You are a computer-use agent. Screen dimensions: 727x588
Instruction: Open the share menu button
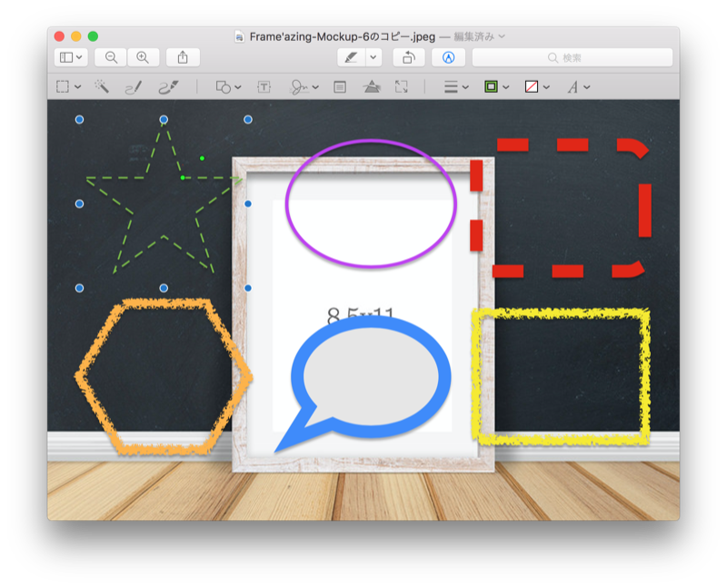click(183, 57)
